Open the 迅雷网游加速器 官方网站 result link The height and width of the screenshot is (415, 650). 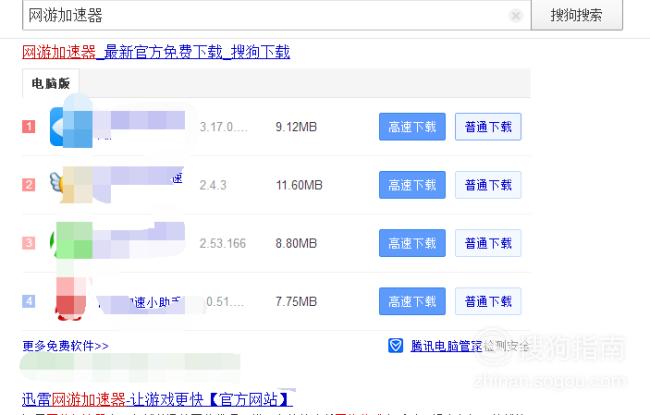[157, 400]
